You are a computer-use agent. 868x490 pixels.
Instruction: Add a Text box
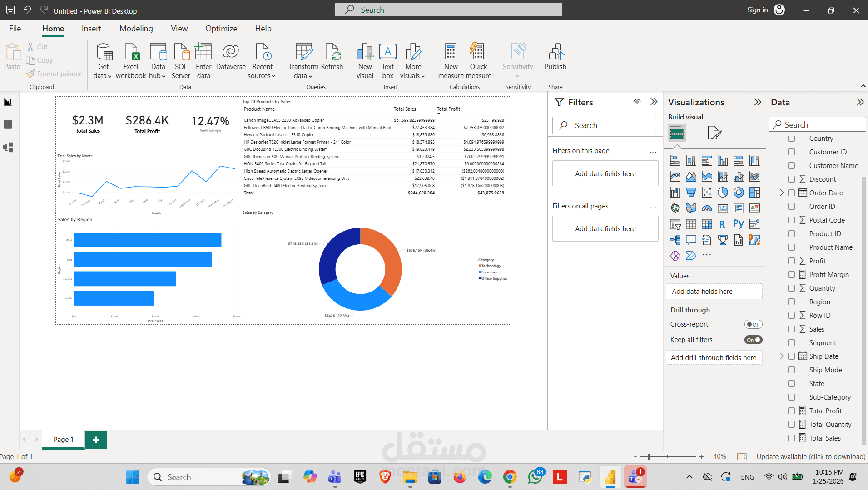coord(387,61)
